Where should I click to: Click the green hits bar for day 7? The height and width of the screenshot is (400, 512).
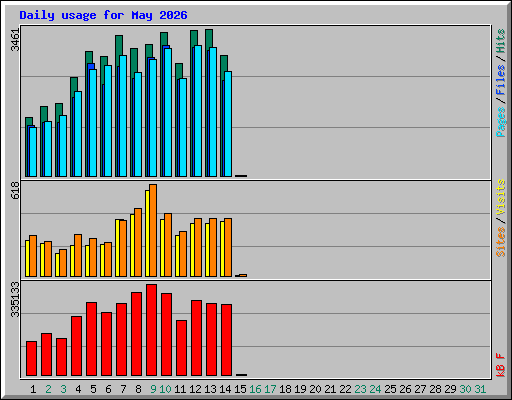point(119,45)
